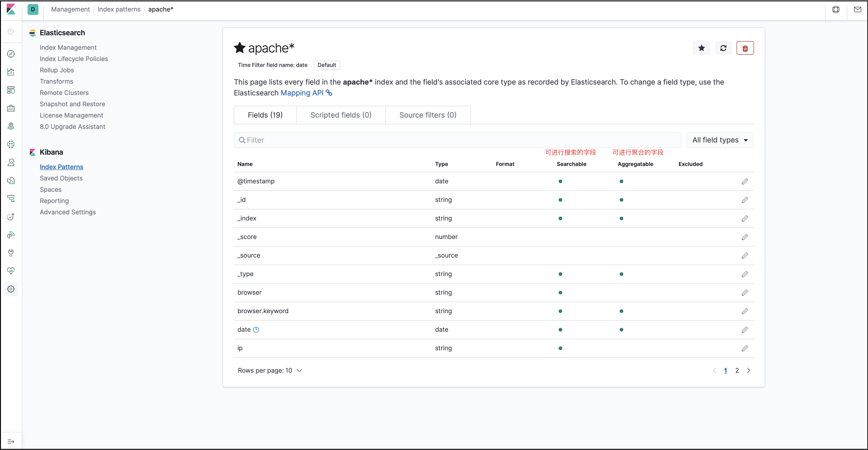The width and height of the screenshot is (868, 450).
Task: Go to the next page arrow
Action: click(x=748, y=370)
